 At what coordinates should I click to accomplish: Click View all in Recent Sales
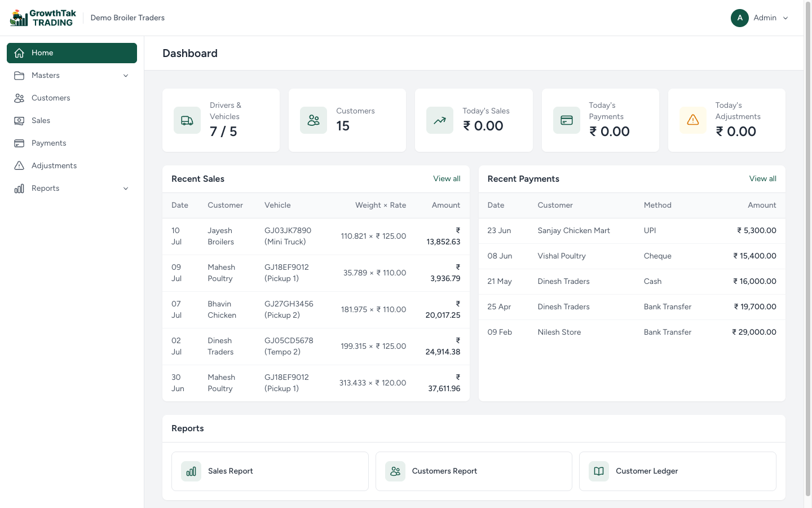(447, 179)
